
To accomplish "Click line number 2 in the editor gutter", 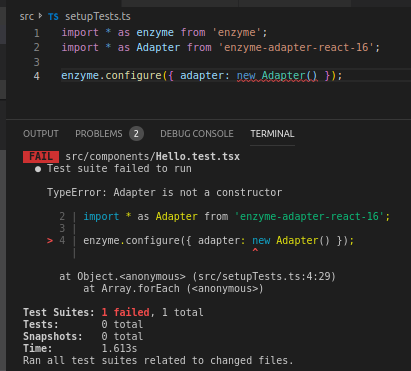I will click(x=37, y=47).
